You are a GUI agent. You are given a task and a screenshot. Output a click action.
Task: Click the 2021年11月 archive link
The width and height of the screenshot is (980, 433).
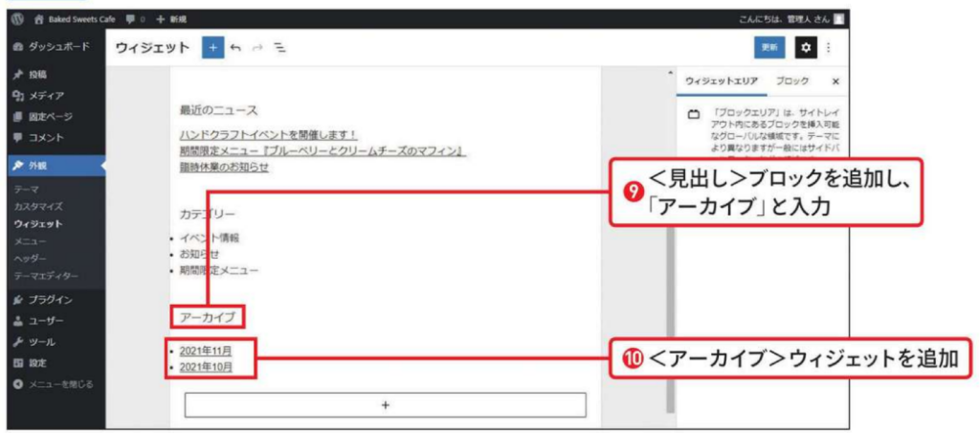tap(205, 351)
